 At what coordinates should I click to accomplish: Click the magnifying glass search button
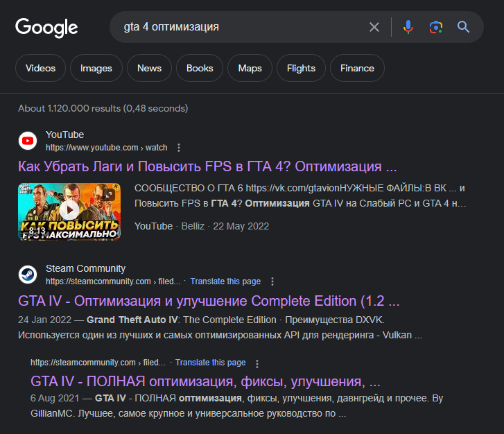(x=463, y=28)
